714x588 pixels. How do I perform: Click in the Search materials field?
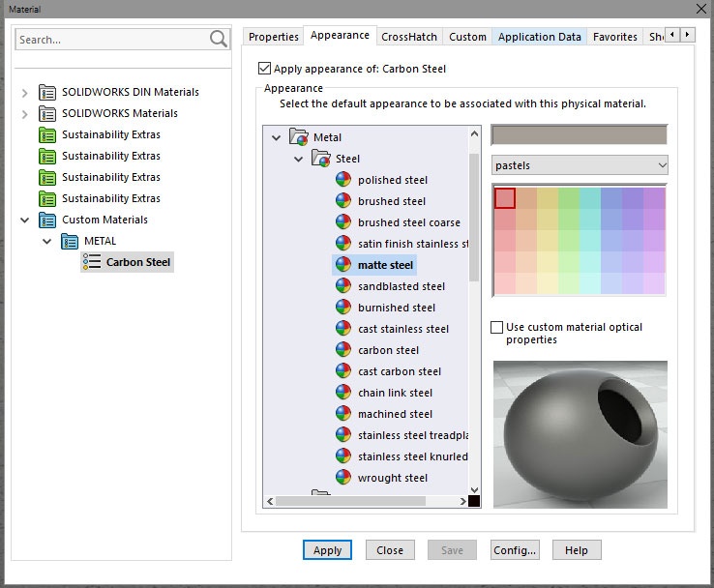tap(112, 40)
